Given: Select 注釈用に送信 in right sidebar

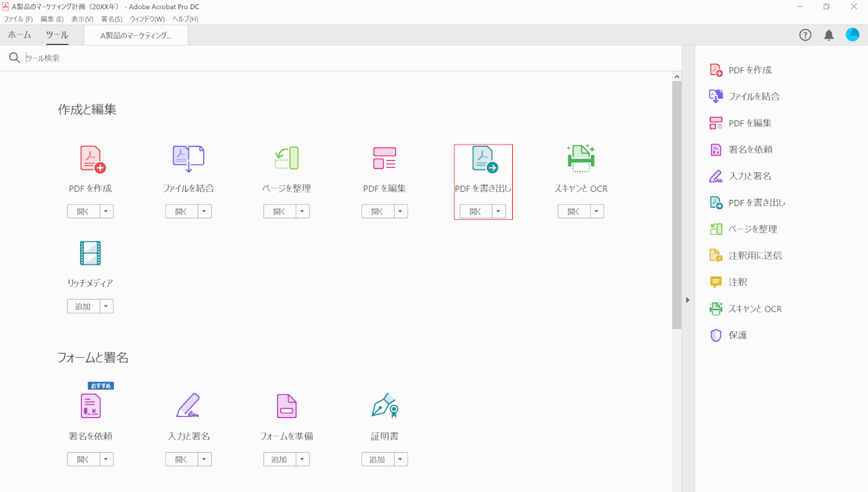Looking at the screenshot, I should (x=746, y=255).
